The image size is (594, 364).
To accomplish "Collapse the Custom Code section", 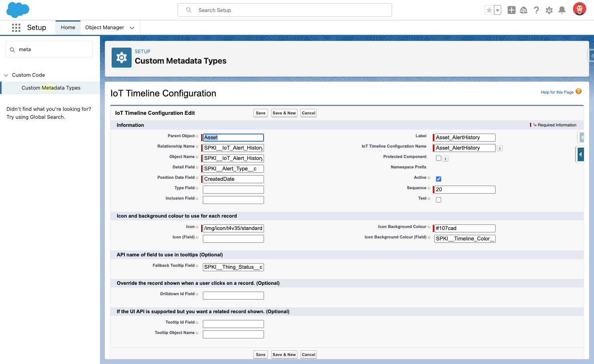I will coord(6,75).
